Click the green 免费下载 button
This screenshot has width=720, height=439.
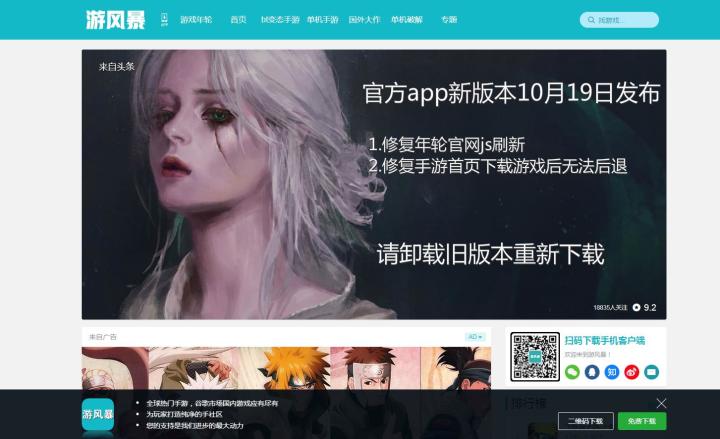click(x=642, y=421)
